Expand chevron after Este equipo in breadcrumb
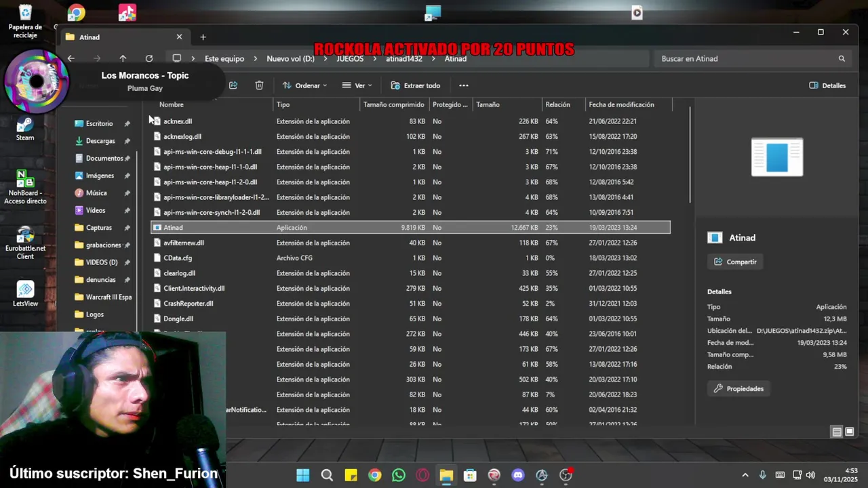The image size is (868, 488). pos(256,58)
